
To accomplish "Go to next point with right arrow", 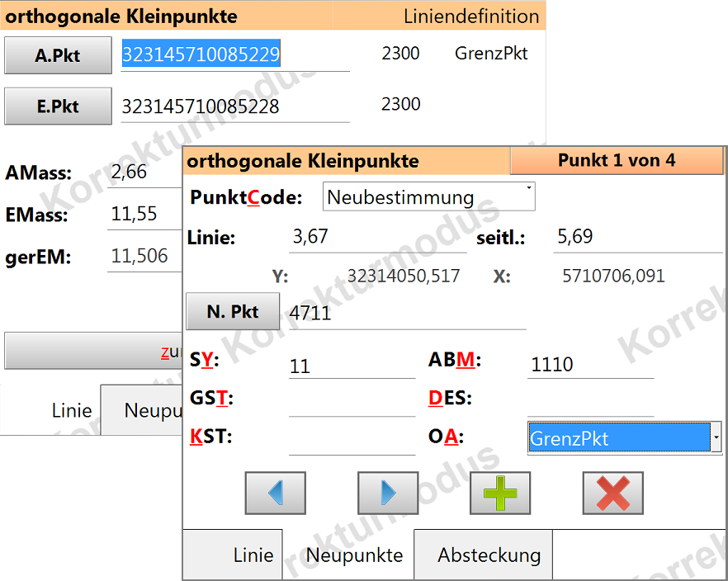I will click(388, 493).
